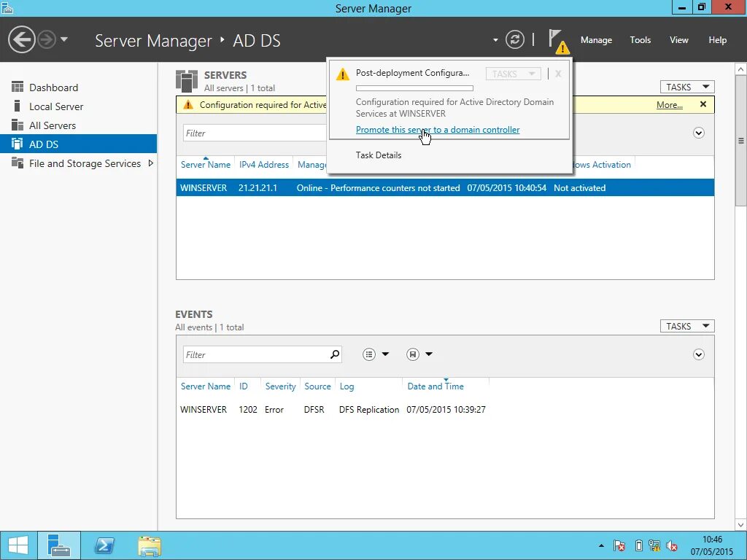Click the All Servers icon
The image size is (747, 560).
tap(18, 125)
